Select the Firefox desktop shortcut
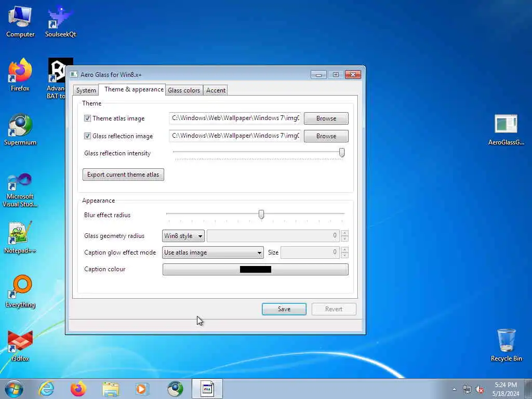The width and height of the screenshot is (532, 399). (x=20, y=75)
